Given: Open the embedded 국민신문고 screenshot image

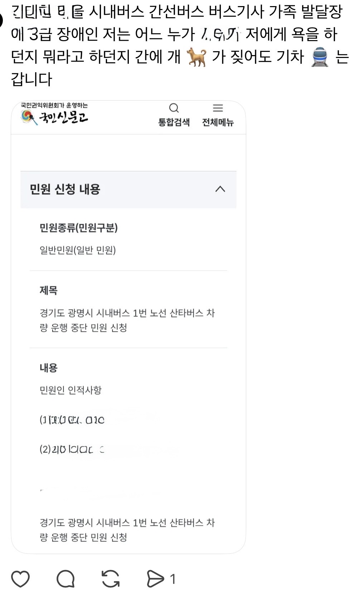Looking at the screenshot, I should [x=128, y=327].
